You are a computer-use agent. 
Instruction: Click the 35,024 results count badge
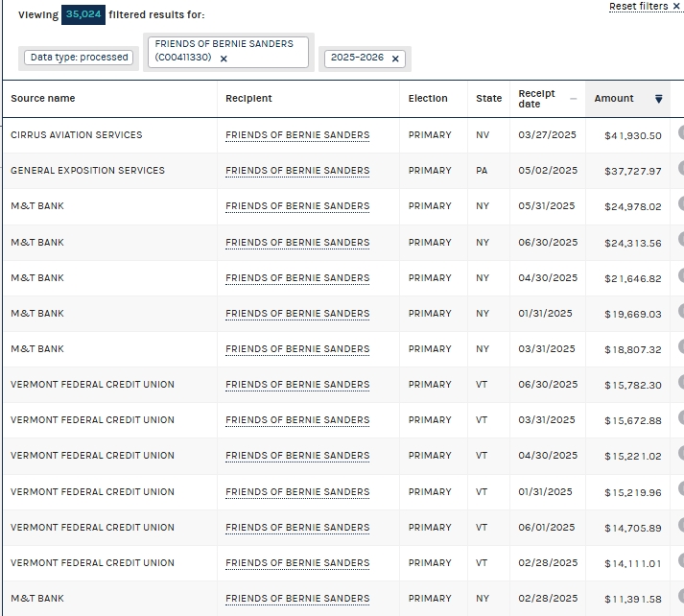(83, 14)
